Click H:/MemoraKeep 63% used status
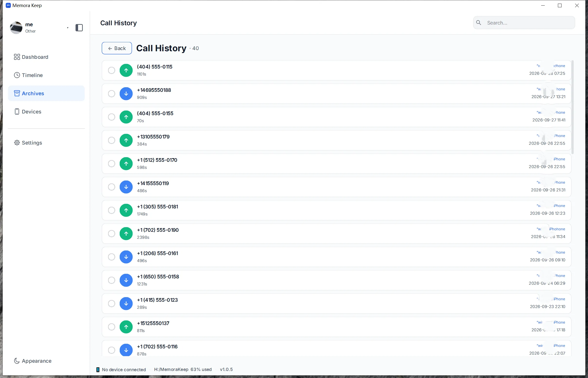This screenshot has width=588, height=378. tap(183, 369)
